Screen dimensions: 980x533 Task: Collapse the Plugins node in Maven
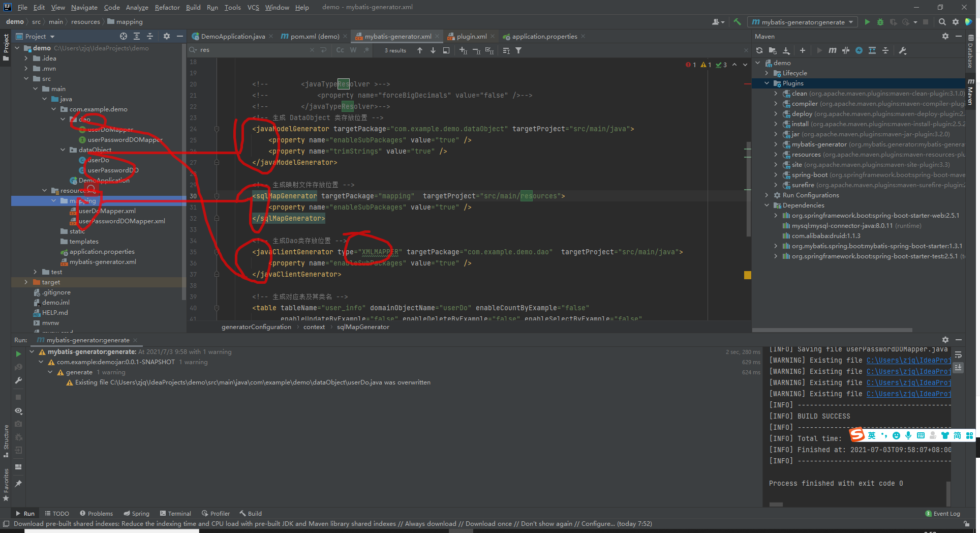click(767, 83)
